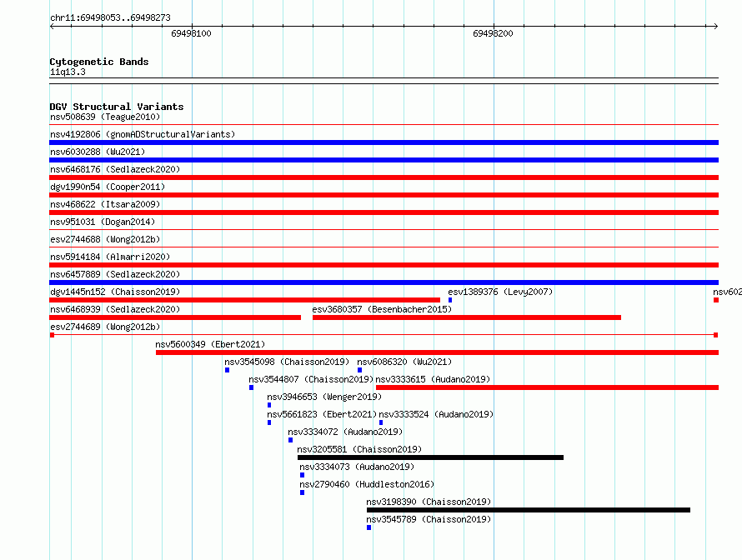Select the chr11:69498053..69498273 coordinate text
Screen dimensions: 742x560
coord(110,17)
